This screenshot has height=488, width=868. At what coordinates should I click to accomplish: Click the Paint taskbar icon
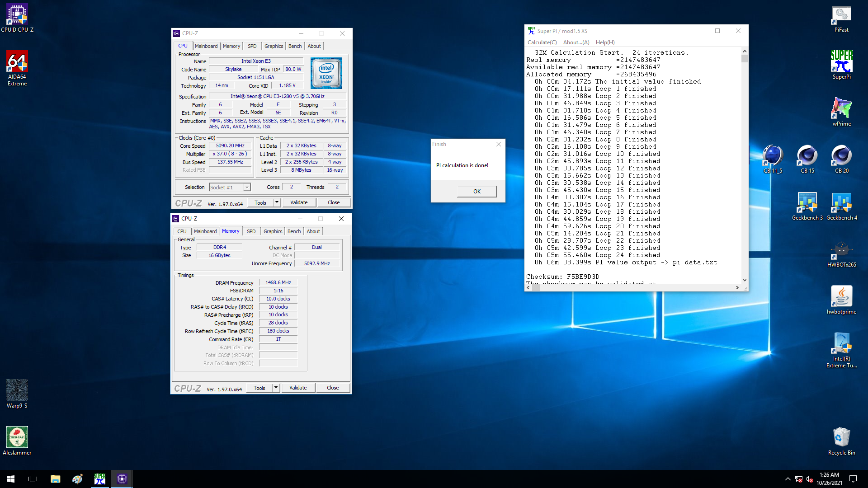[x=77, y=479]
